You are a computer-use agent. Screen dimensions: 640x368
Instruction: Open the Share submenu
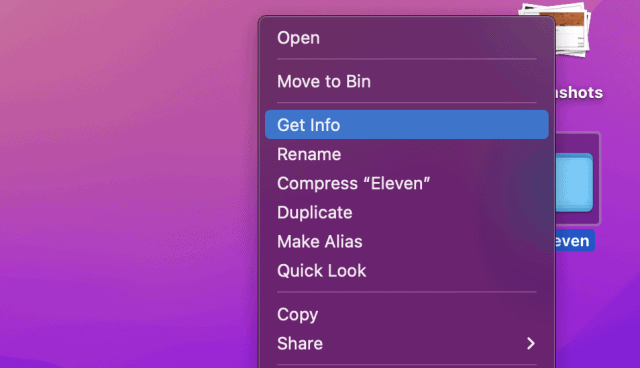pyautogui.click(x=407, y=344)
